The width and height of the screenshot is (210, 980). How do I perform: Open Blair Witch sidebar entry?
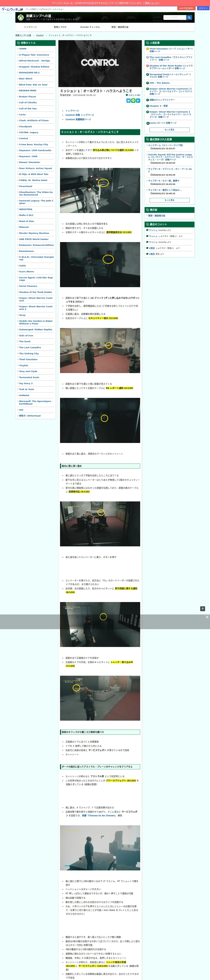click(26, 79)
